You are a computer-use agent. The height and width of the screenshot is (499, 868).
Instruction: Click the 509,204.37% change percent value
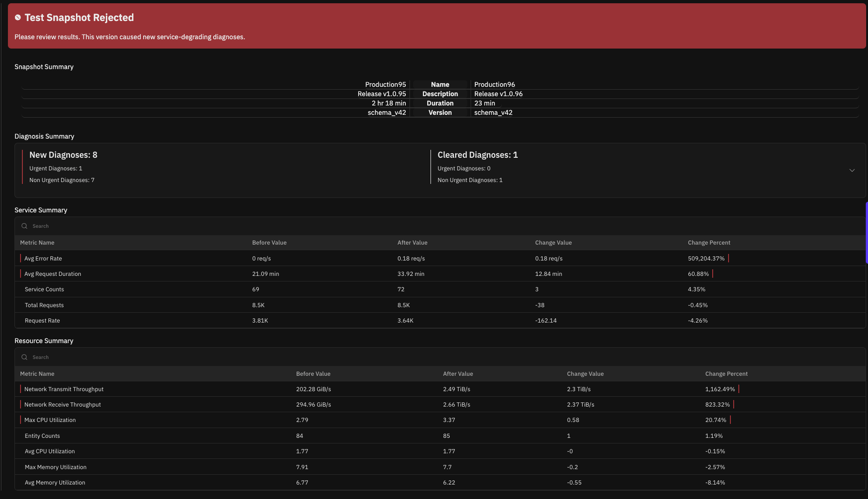tap(706, 259)
